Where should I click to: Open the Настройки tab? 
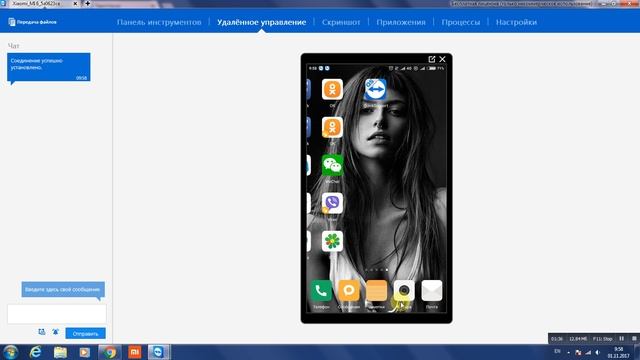[x=516, y=22]
